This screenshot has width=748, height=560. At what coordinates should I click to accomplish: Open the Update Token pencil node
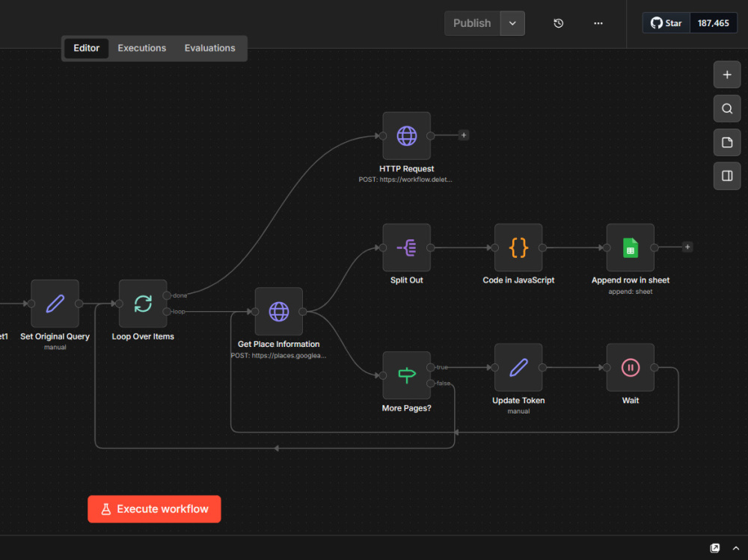click(518, 367)
